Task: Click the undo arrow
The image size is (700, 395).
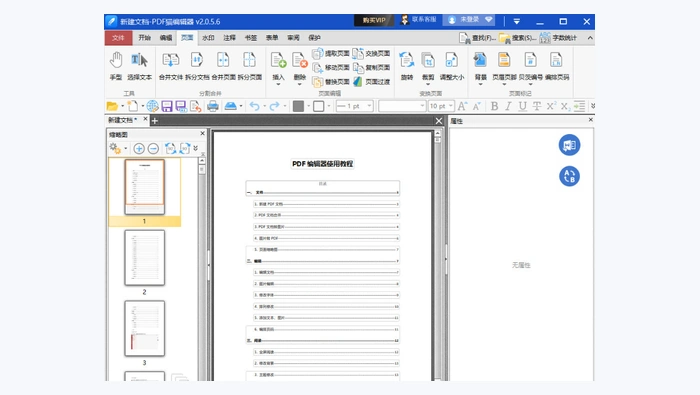Action: tap(254, 106)
